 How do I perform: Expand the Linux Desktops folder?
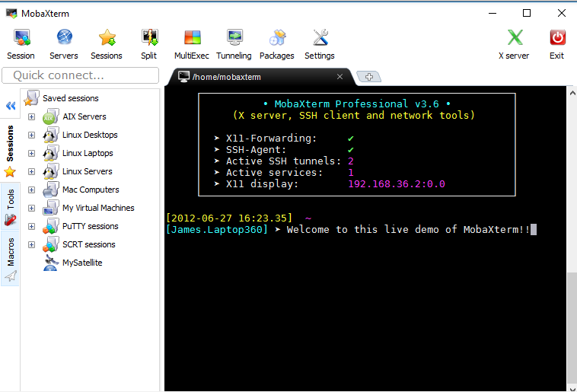click(31, 135)
